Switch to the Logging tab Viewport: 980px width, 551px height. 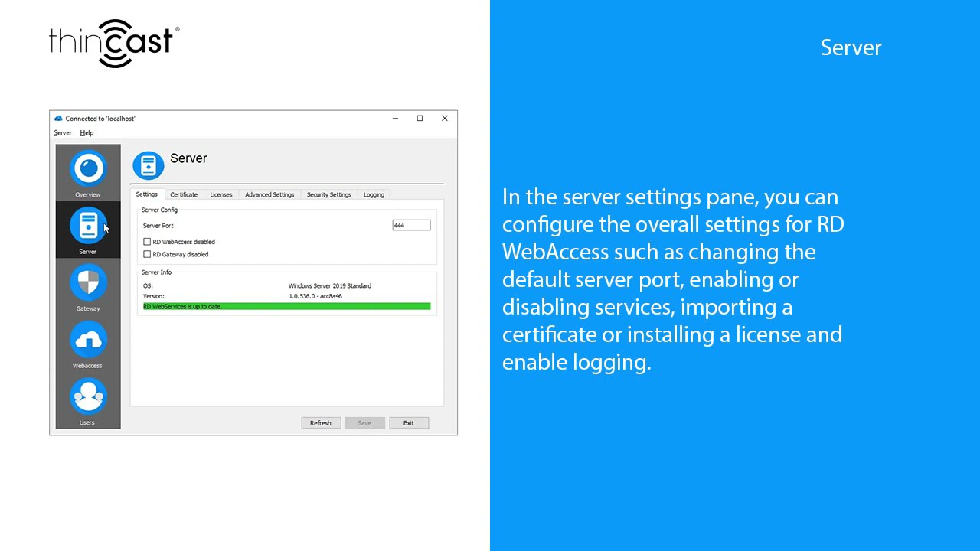coord(374,194)
